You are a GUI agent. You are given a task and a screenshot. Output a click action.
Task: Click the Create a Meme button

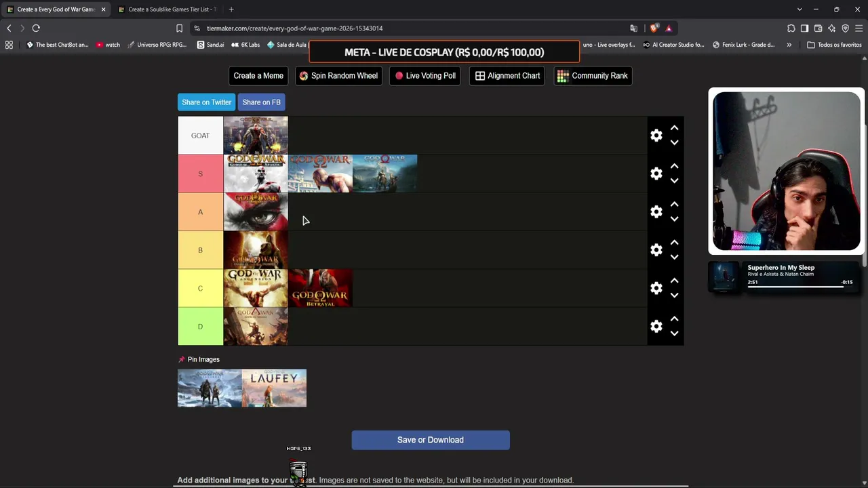point(258,76)
